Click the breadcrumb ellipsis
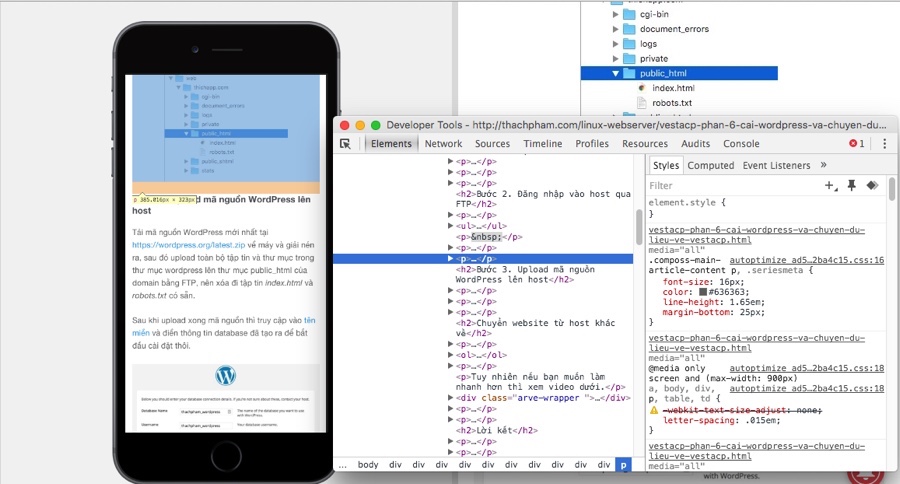 [342, 464]
